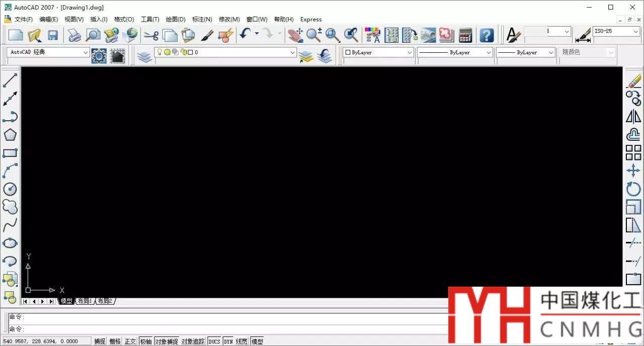Select the Mirror modify tool
644x346 pixels.
633,116
